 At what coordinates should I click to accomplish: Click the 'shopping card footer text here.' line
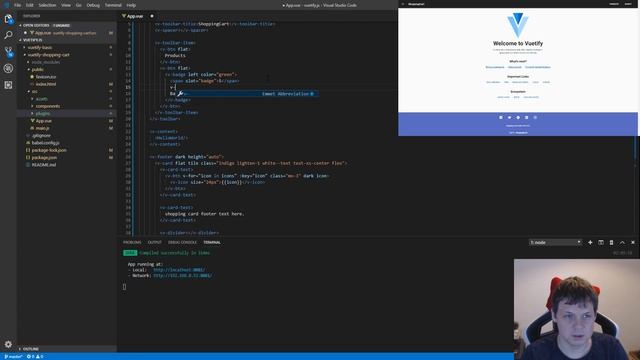click(204, 214)
